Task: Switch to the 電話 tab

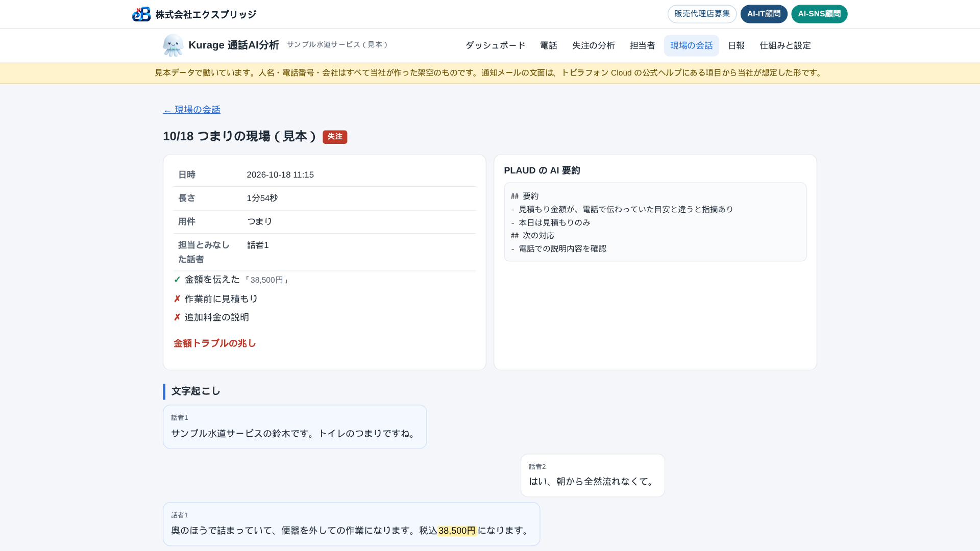Action: coord(549,45)
